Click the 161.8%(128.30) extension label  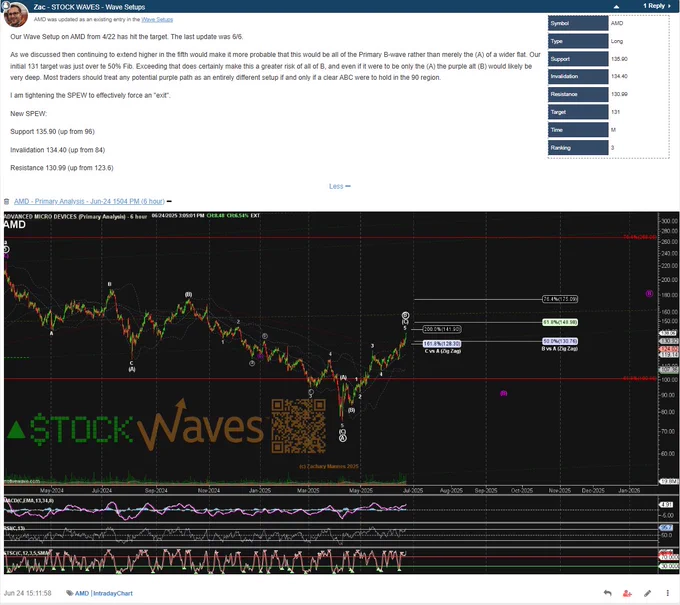[x=442, y=343]
